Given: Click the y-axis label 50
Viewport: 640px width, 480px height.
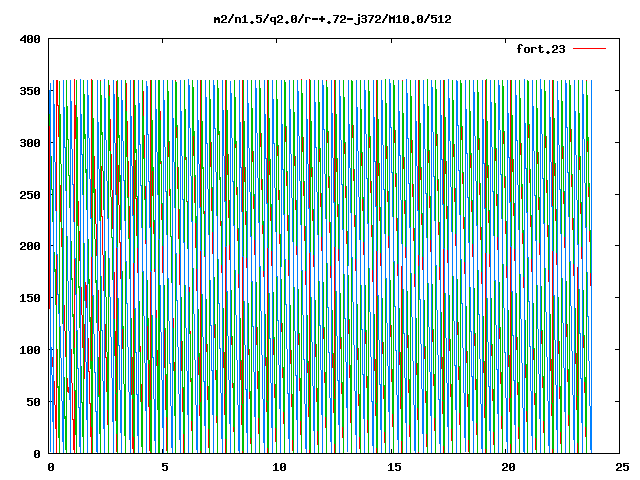Looking at the screenshot, I should point(33,402).
